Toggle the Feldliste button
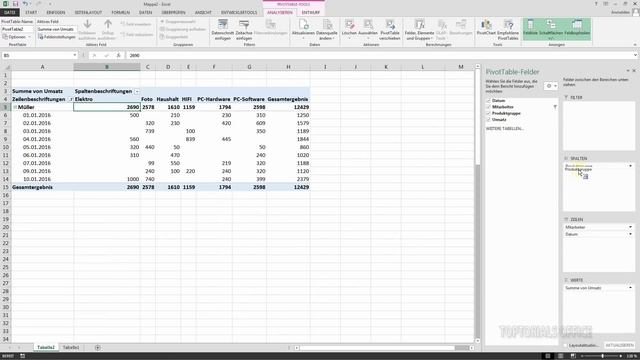The image size is (640, 360). click(x=530, y=29)
